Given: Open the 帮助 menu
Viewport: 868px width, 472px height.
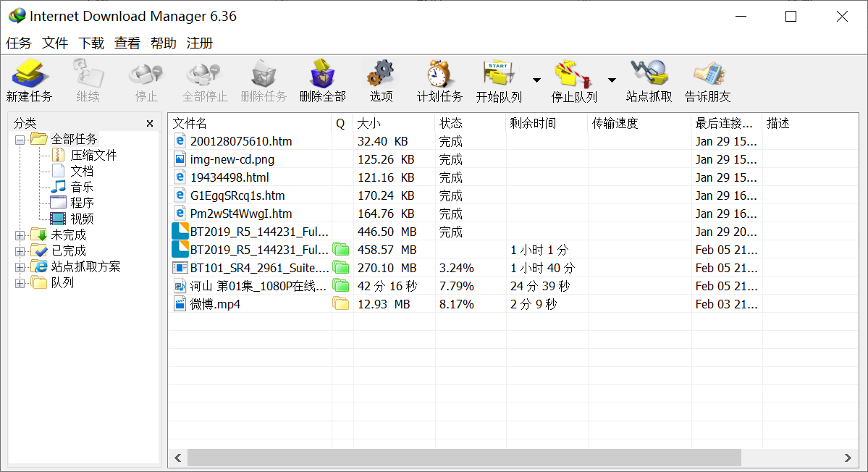Looking at the screenshot, I should tap(164, 43).
